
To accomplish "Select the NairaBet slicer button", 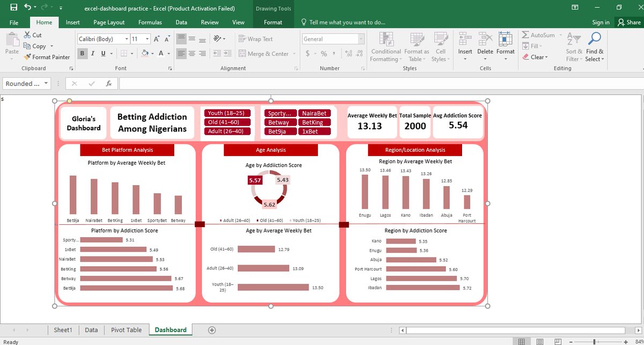I will [x=314, y=113].
